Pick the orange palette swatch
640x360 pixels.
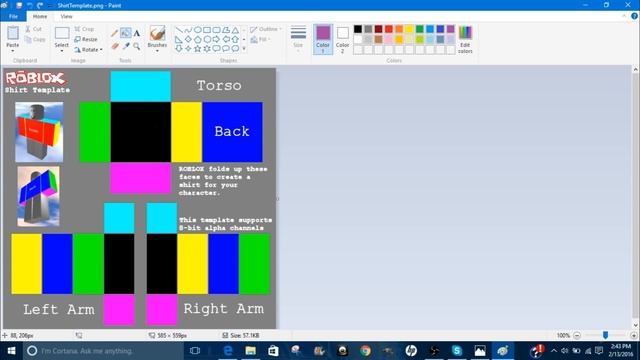pyautogui.click(x=399, y=29)
